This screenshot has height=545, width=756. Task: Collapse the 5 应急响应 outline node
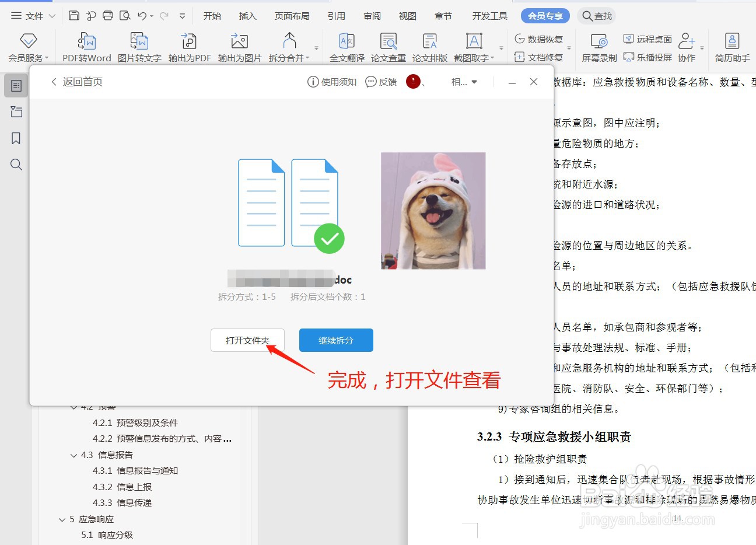point(63,519)
